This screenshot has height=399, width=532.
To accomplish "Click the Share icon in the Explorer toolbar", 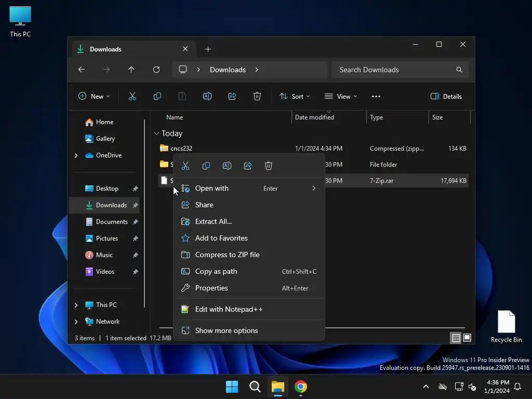I will coord(232,96).
